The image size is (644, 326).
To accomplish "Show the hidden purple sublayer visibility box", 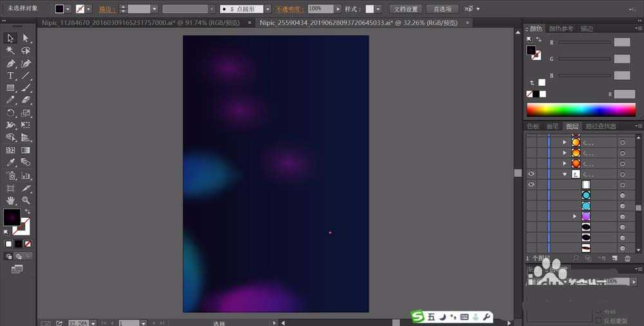I will 532,216.
